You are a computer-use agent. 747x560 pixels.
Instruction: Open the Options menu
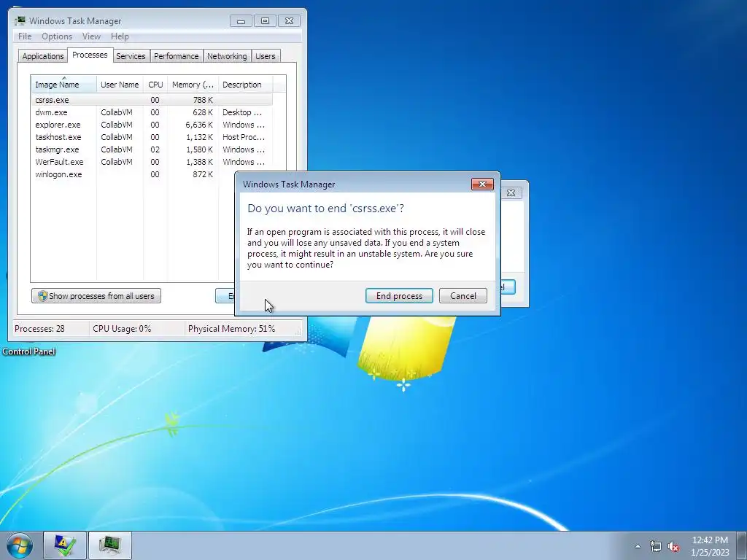57,36
